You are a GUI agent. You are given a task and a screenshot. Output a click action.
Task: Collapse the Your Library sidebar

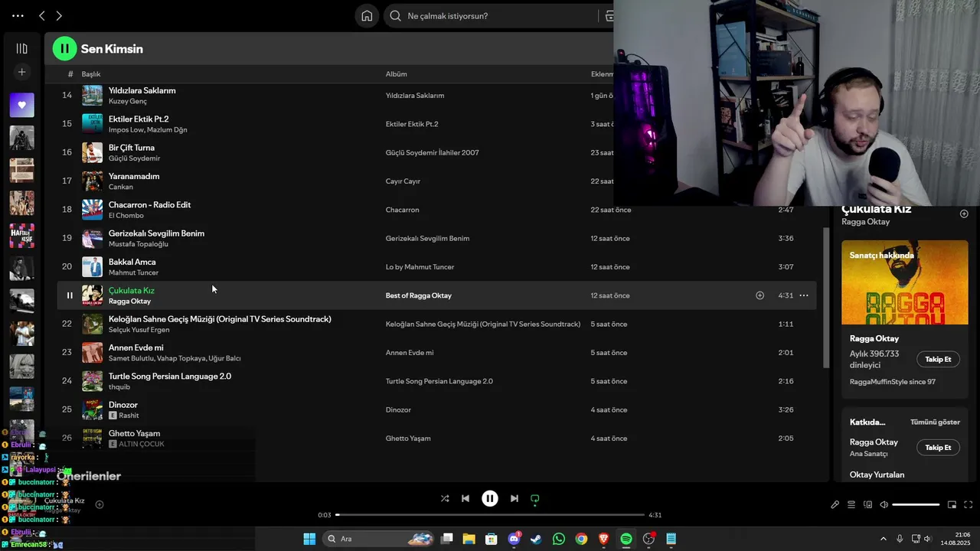(x=21, y=48)
